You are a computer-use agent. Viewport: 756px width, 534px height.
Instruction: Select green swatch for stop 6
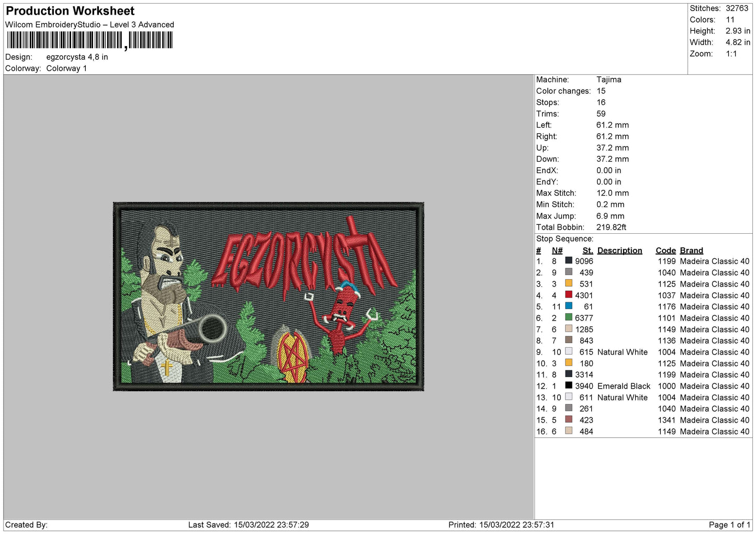coord(569,317)
